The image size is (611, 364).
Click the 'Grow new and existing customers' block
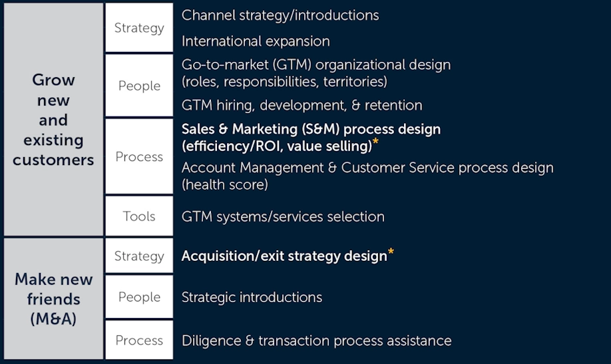pos(53,120)
